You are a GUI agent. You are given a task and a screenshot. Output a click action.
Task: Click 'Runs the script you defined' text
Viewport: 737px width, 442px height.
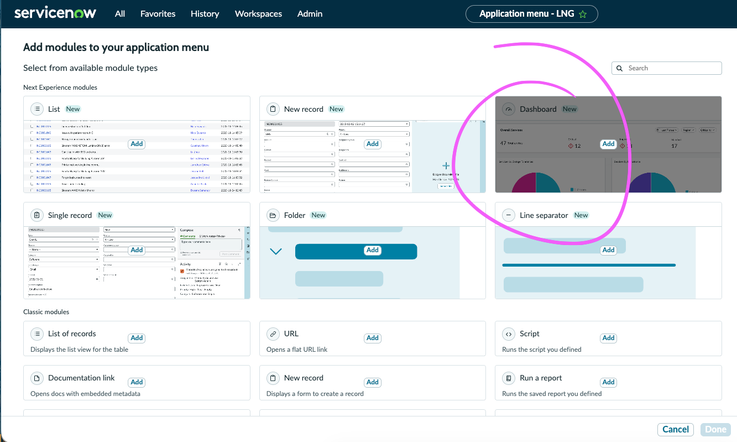pos(542,349)
